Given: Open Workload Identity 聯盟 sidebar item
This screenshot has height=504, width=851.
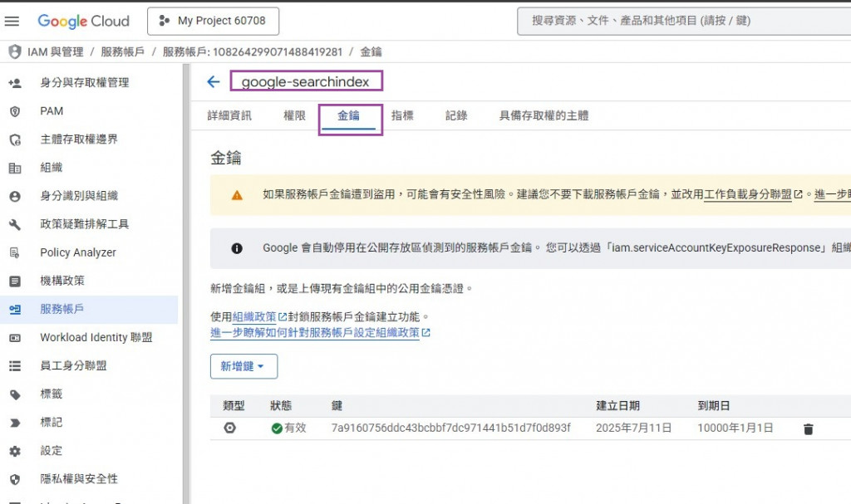Looking at the screenshot, I should (x=96, y=337).
